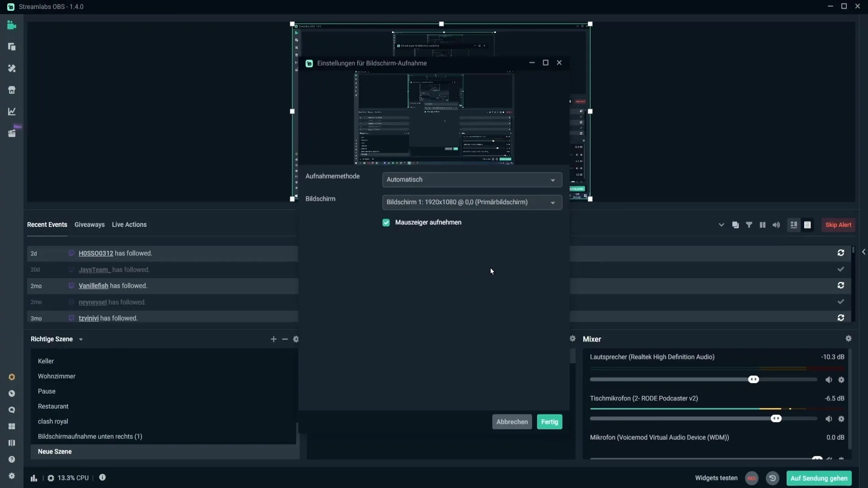The width and height of the screenshot is (868, 488).
Task: Switch to the Live Actions tab
Action: (129, 225)
